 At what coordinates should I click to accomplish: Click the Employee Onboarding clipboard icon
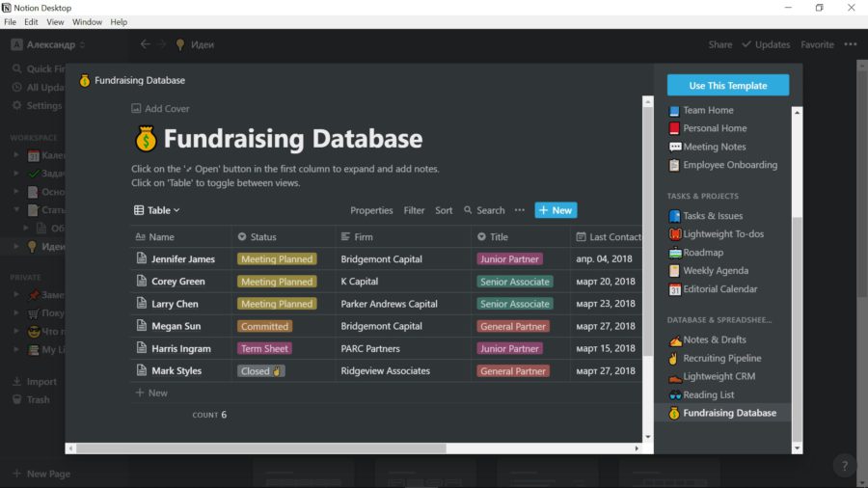(x=674, y=165)
